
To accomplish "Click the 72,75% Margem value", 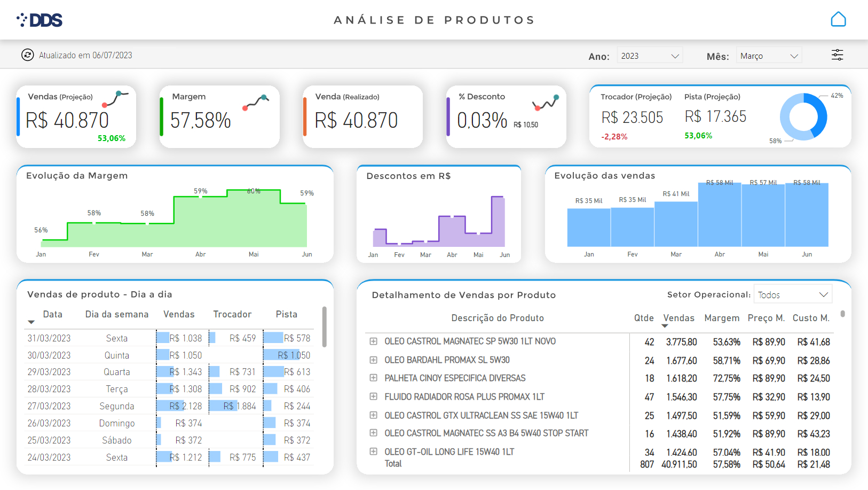I will click(x=727, y=378).
